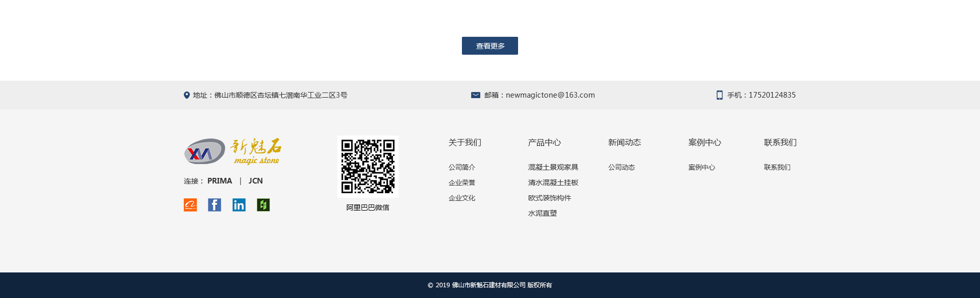
Task: Go to 公司简介 page
Action: pyautogui.click(x=461, y=167)
